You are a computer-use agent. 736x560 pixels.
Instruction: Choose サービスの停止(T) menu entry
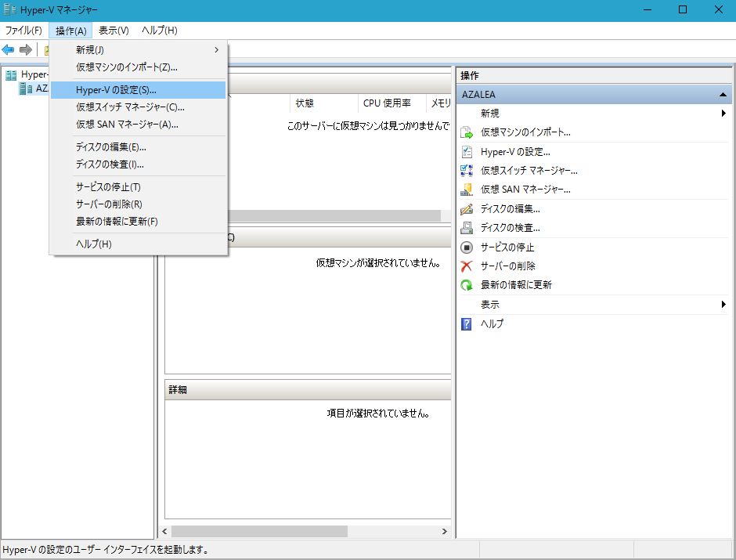pyautogui.click(x=138, y=187)
